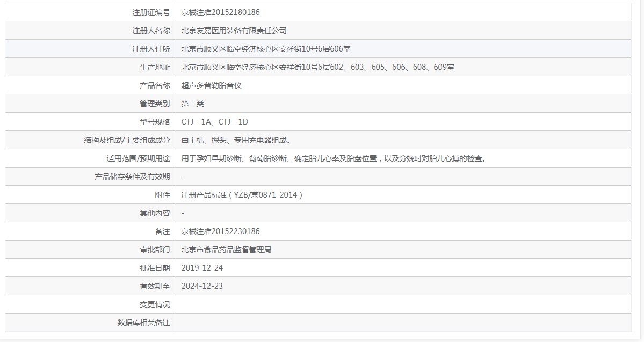Select the 产品储存条件及有效期 label
This screenshot has width=644, height=342.
(x=132, y=177)
